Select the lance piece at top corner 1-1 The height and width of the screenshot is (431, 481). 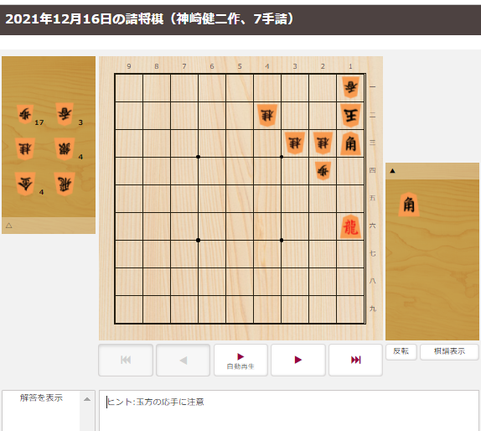click(x=351, y=87)
